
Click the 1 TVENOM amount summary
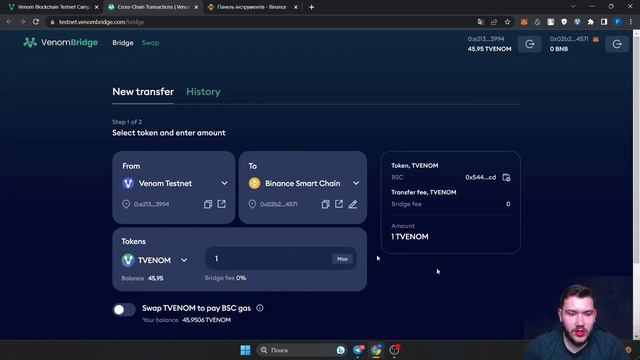410,237
